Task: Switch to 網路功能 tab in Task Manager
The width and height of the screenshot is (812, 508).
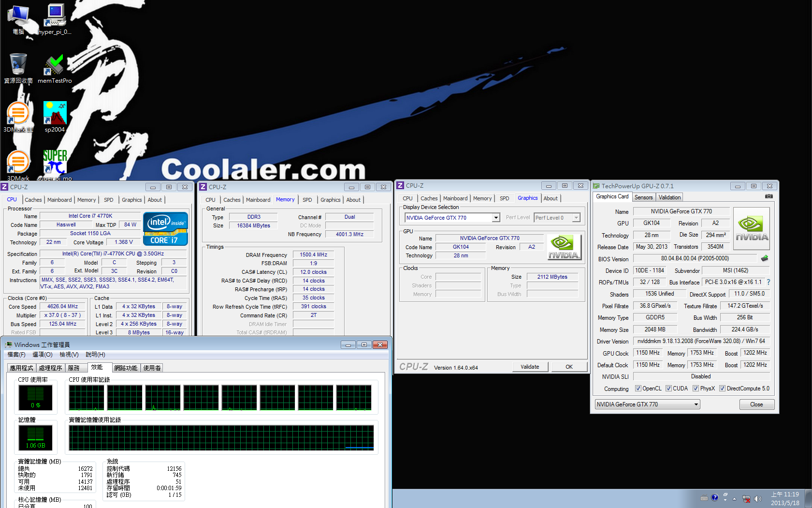Action: [126, 368]
